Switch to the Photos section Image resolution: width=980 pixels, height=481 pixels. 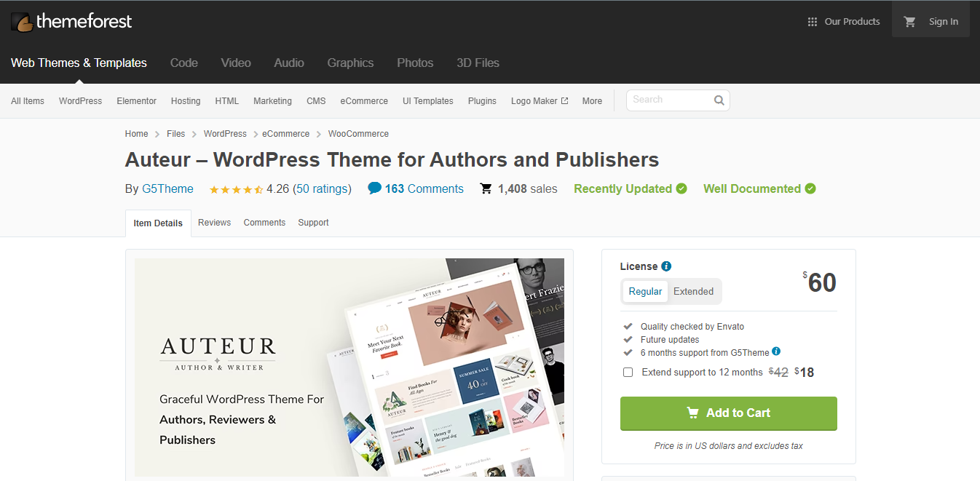[x=415, y=63]
